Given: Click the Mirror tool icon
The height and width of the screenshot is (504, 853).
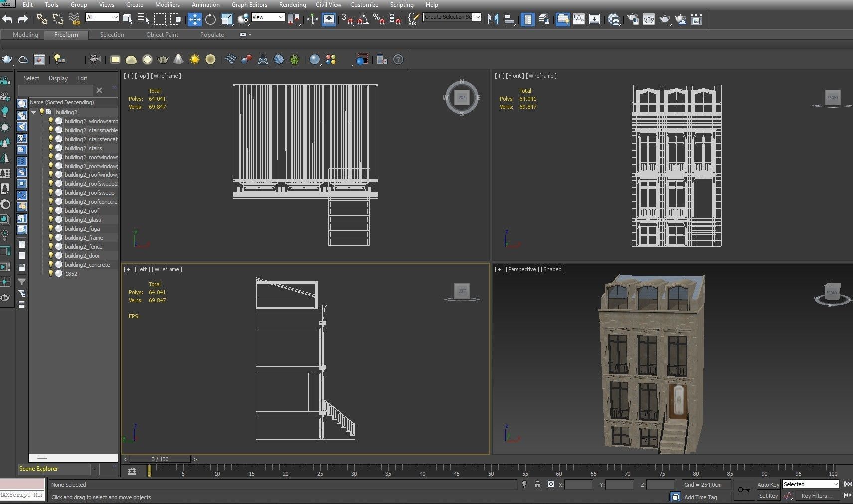Looking at the screenshot, I should point(493,19).
